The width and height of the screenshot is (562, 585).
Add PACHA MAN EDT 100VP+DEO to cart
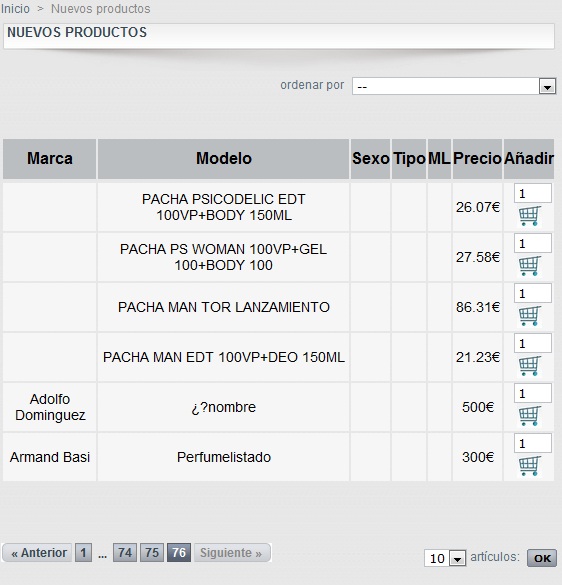point(529,366)
